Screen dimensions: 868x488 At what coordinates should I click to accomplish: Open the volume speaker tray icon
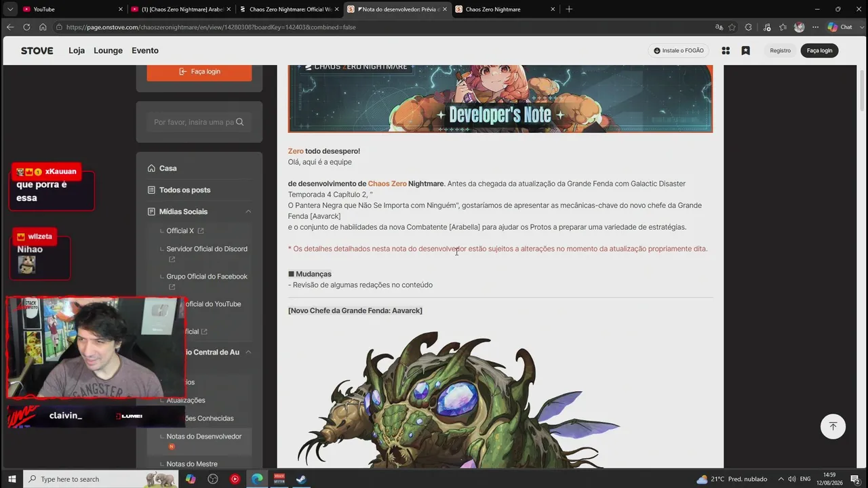792,479
